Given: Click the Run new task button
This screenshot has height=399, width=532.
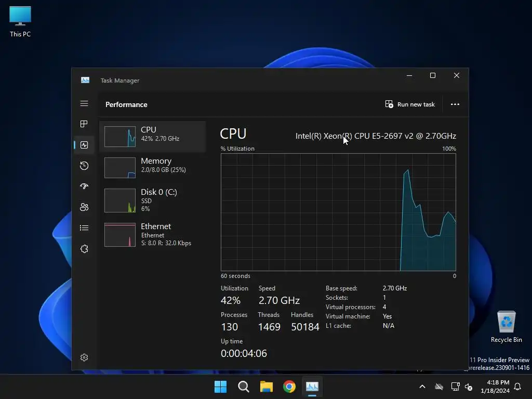Looking at the screenshot, I should tap(410, 104).
